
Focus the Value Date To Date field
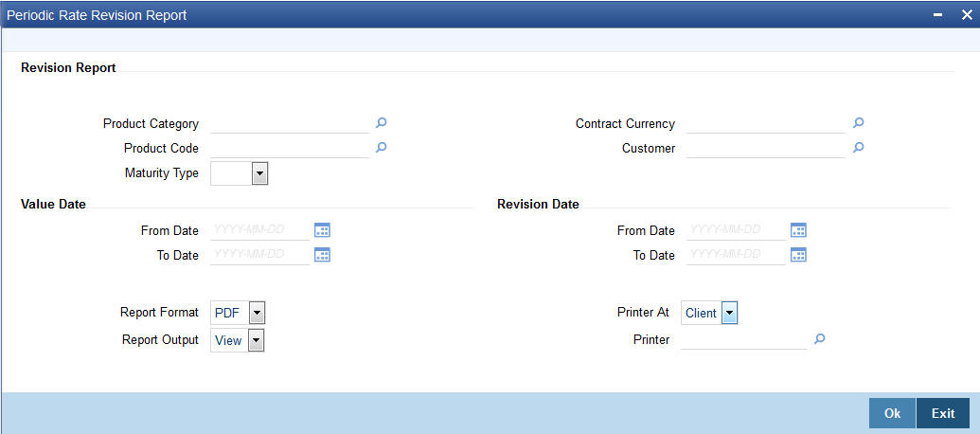(260, 255)
